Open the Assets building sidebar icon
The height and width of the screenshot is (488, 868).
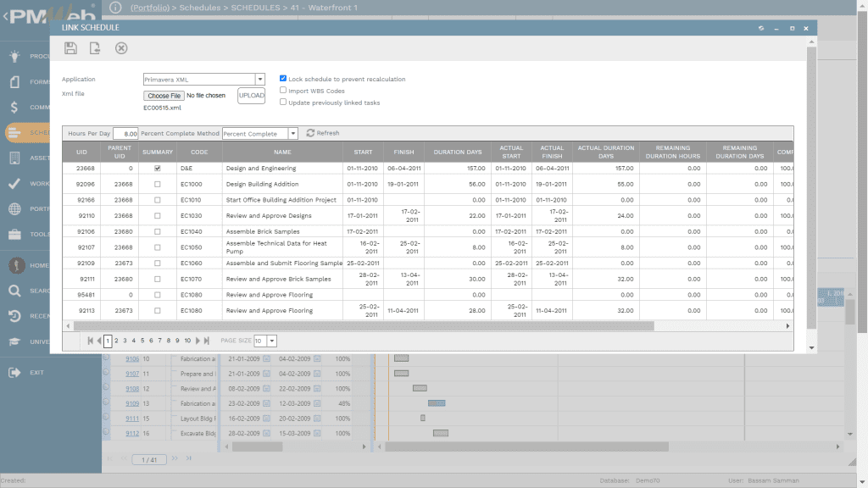click(x=15, y=158)
